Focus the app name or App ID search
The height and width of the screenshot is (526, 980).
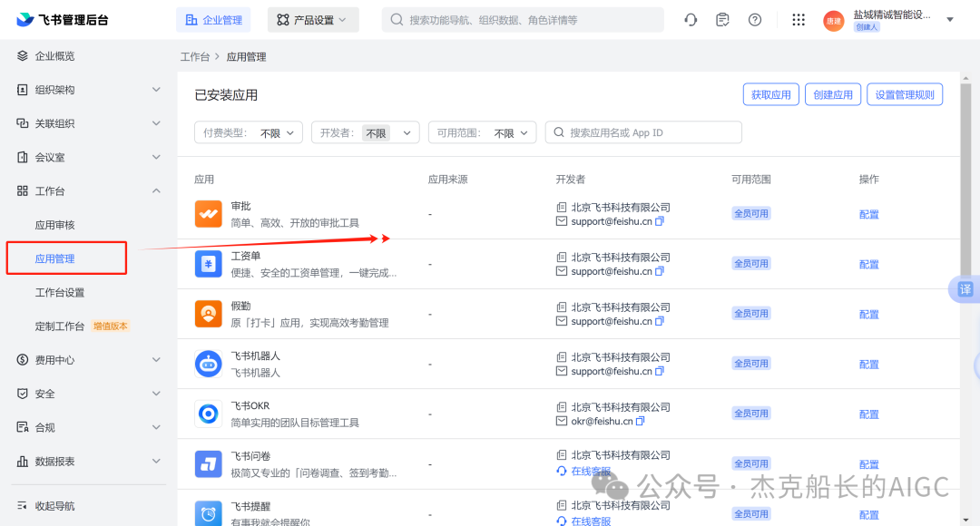(643, 132)
